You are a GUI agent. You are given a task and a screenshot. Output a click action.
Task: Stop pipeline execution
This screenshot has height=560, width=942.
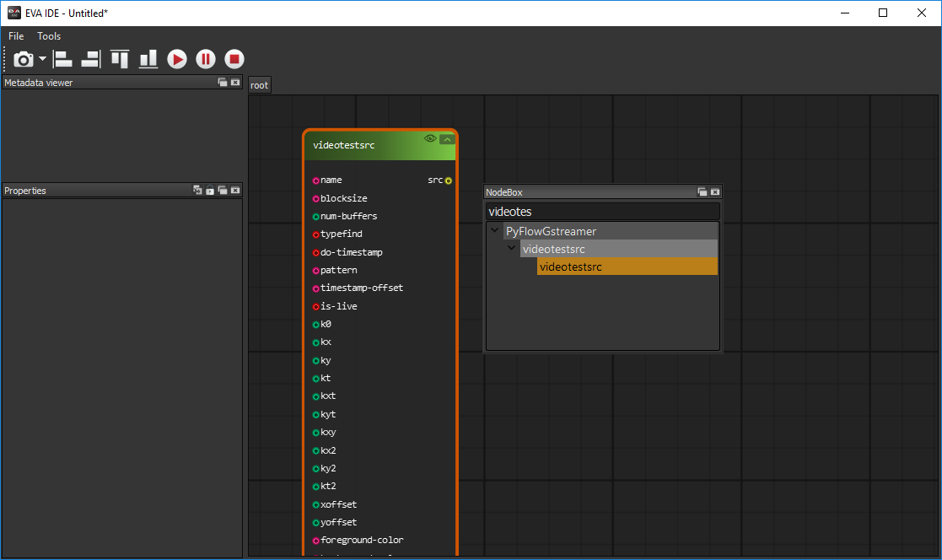coord(234,59)
